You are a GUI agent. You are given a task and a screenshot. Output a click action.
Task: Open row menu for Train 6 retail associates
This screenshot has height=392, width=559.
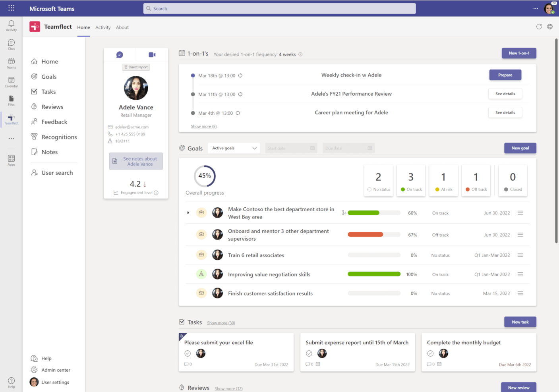click(x=520, y=255)
